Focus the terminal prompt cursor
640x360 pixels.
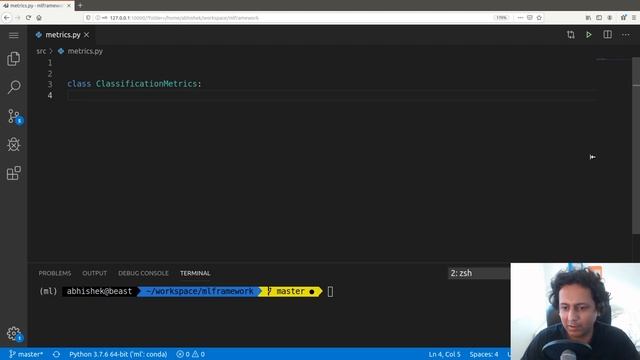[x=330, y=291]
